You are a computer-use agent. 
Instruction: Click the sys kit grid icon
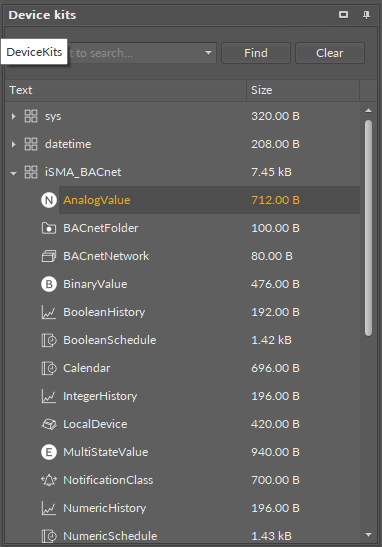pos(31,116)
